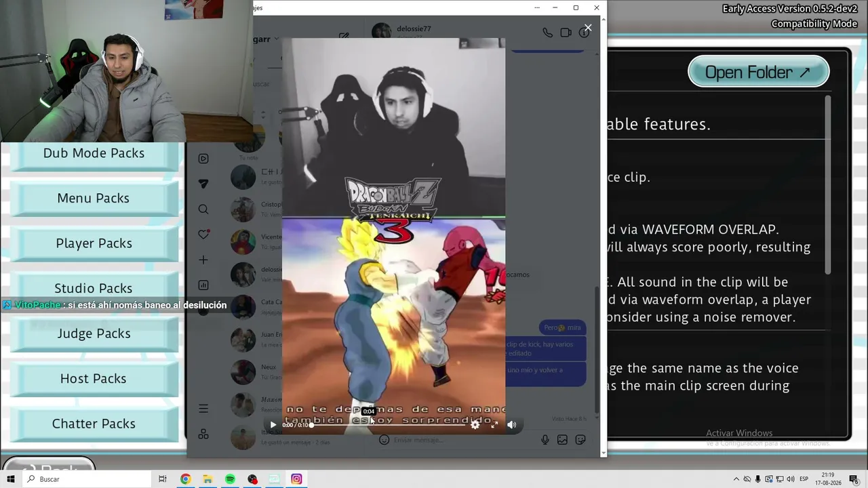Click the Open Folder button

coord(759,72)
